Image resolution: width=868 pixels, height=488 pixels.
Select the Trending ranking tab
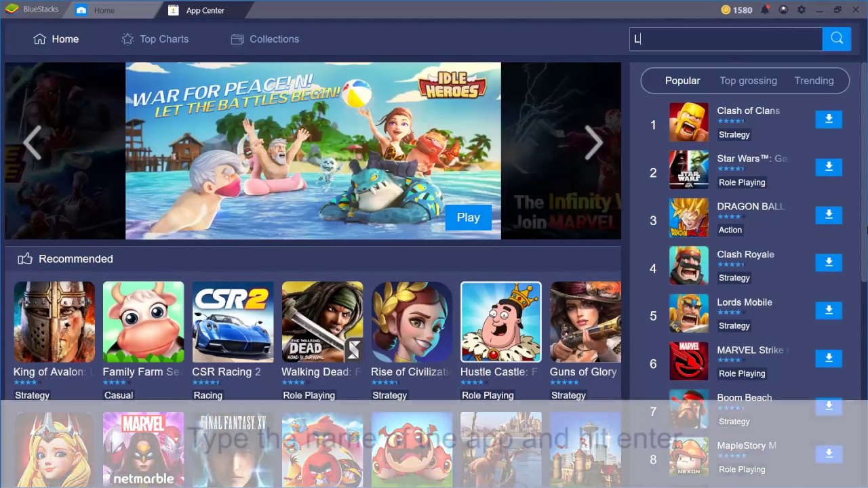pyautogui.click(x=814, y=80)
